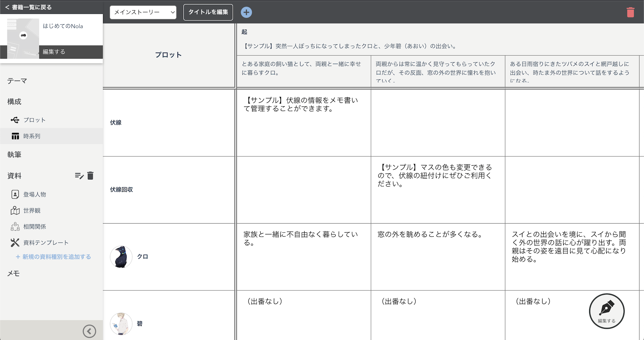Image resolution: width=644 pixels, height=340 pixels.
Task: Click the 伏線回収 row label
Action: pyautogui.click(x=121, y=189)
